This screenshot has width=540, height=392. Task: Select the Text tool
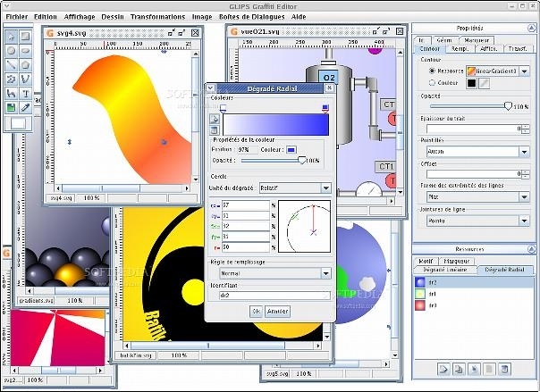25,93
